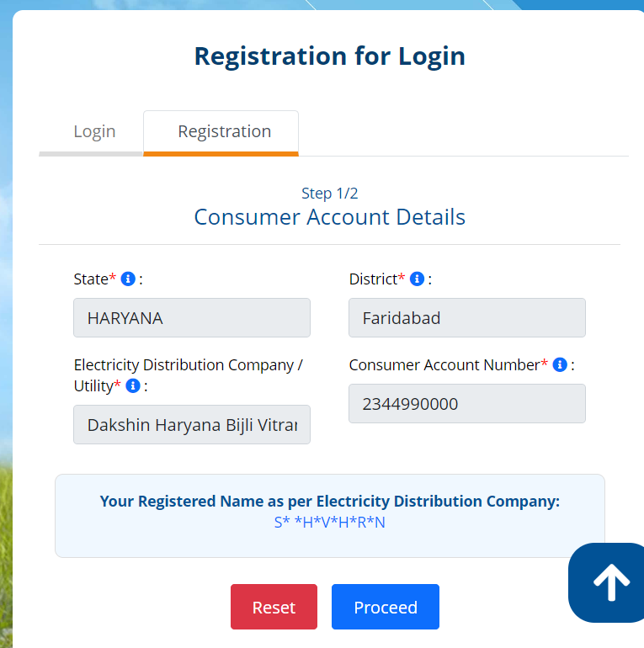This screenshot has height=648, width=644.
Task: Click the Registration for Login heading
Action: click(x=330, y=56)
